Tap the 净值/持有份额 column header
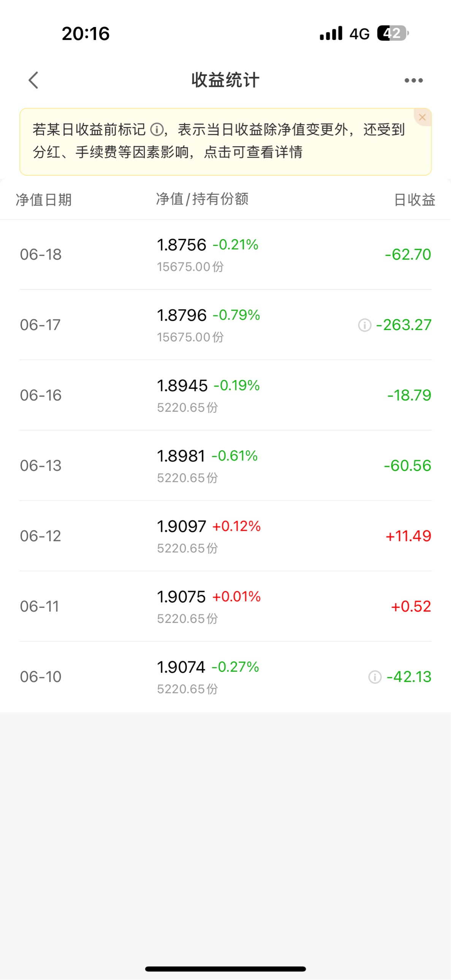451x980 pixels. (x=202, y=199)
